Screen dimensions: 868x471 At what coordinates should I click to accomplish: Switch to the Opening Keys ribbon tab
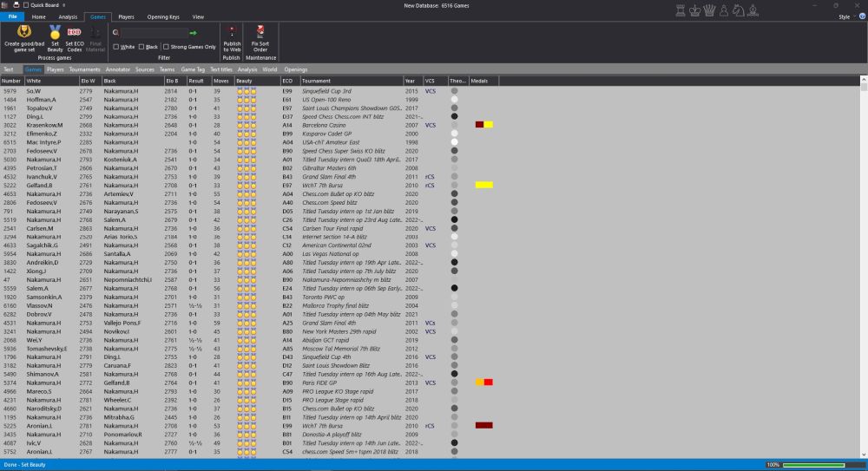(x=163, y=16)
